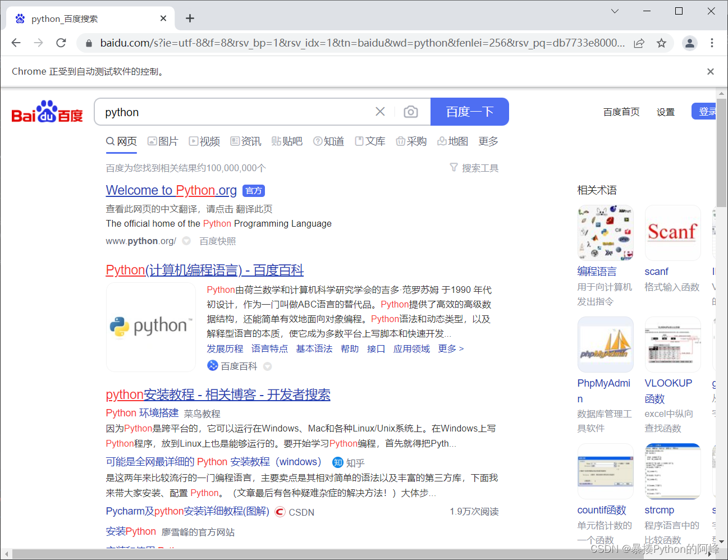The height and width of the screenshot is (560, 728).
Task: Open 设置 menu in header
Action: coord(666,112)
